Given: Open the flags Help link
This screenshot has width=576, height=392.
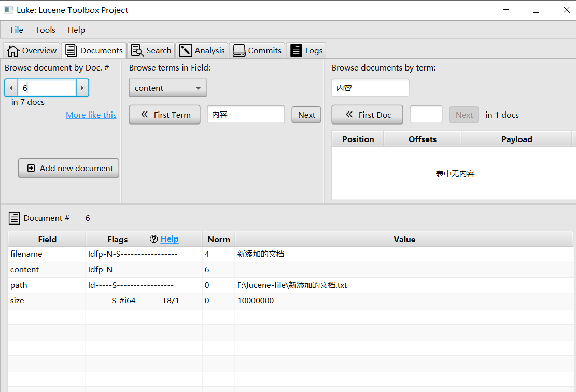Looking at the screenshot, I should (x=170, y=239).
